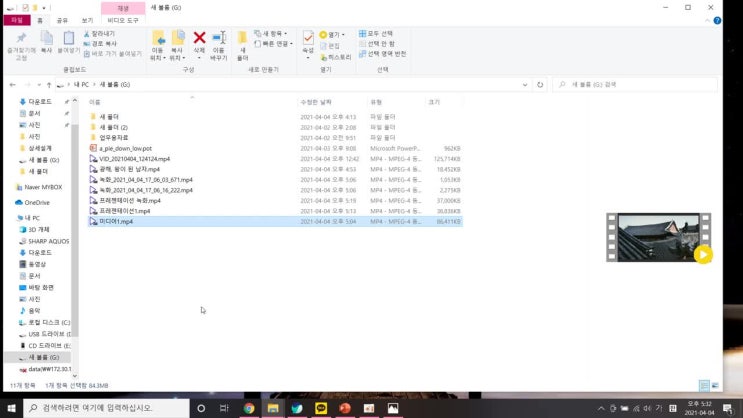Open the New item (새 항목) dropdown

271,34
